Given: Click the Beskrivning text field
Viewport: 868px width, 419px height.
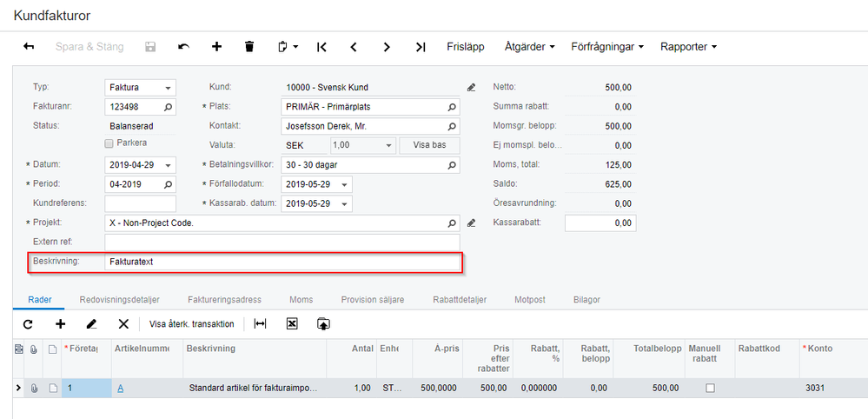Looking at the screenshot, I should click(282, 261).
